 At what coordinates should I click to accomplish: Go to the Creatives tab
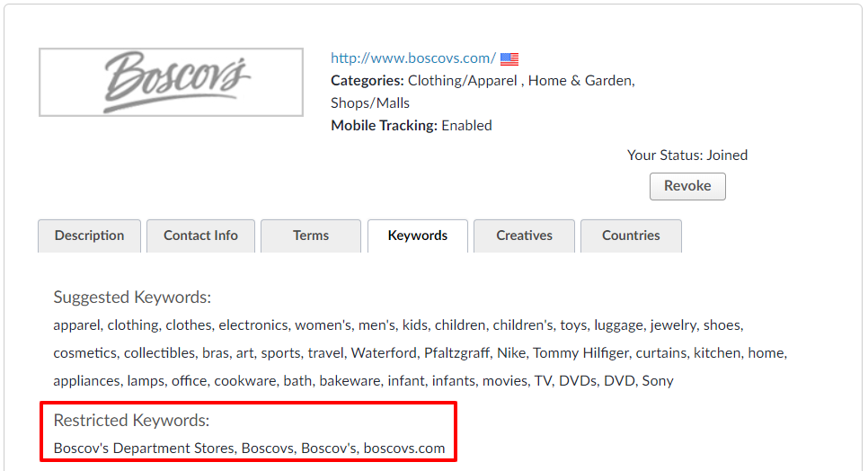click(524, 235)
